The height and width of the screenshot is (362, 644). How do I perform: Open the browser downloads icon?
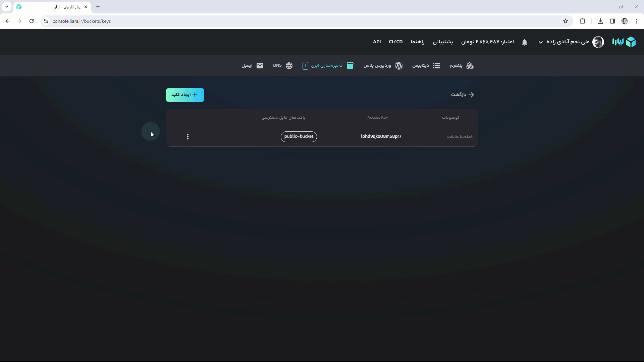coord(600,21)
